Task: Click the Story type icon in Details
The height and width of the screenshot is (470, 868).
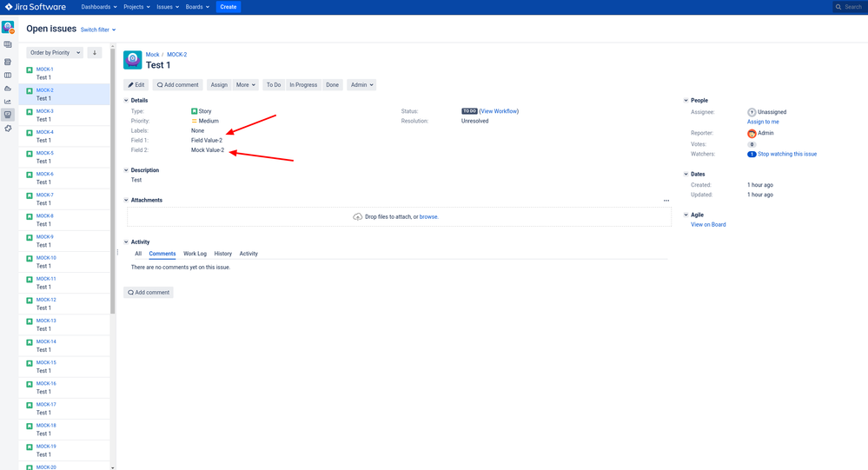Action: click(x=195, y=111)
